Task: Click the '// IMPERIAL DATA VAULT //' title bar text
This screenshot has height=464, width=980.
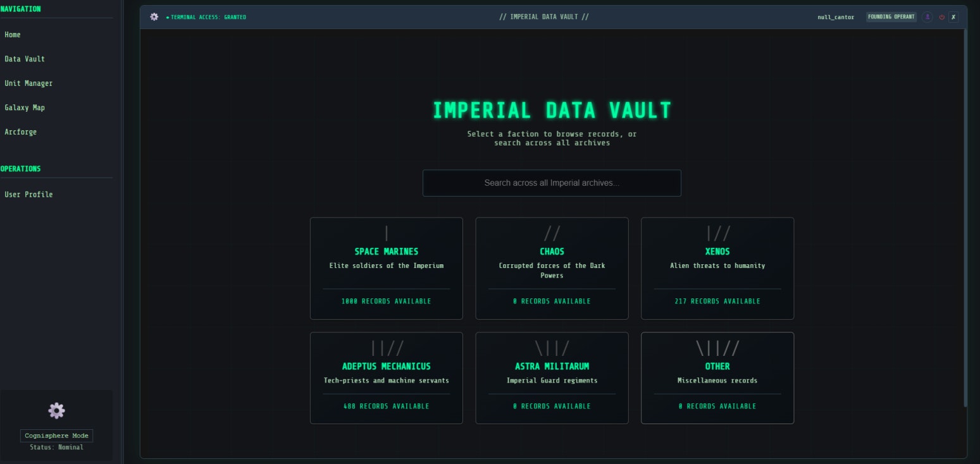Action: pos(544,17)
